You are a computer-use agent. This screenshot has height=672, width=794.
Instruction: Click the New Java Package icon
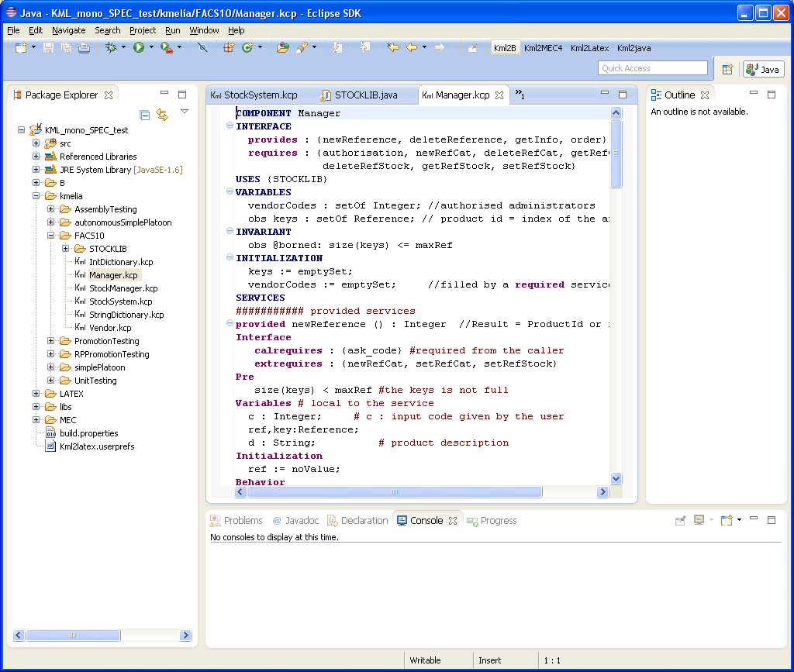pos(229,48)
